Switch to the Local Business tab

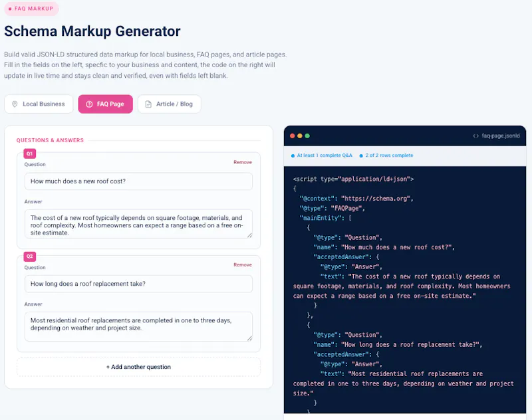pos(39,104)
